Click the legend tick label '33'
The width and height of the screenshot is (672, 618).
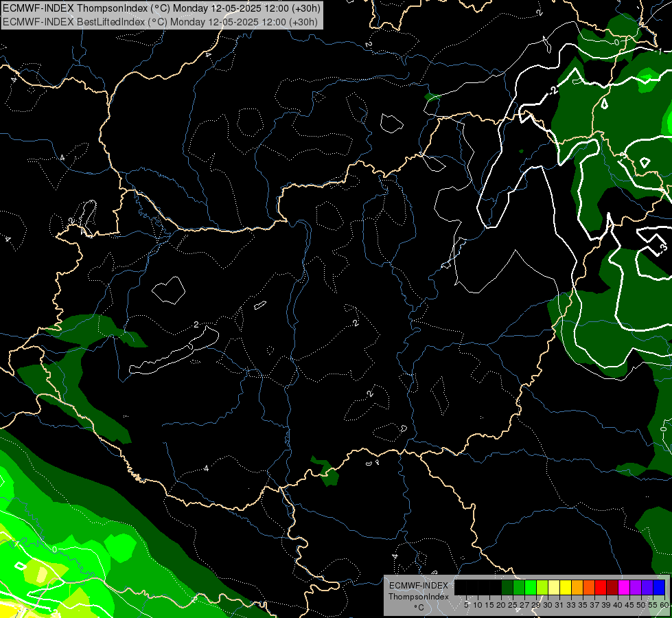[x=571, y=605]
